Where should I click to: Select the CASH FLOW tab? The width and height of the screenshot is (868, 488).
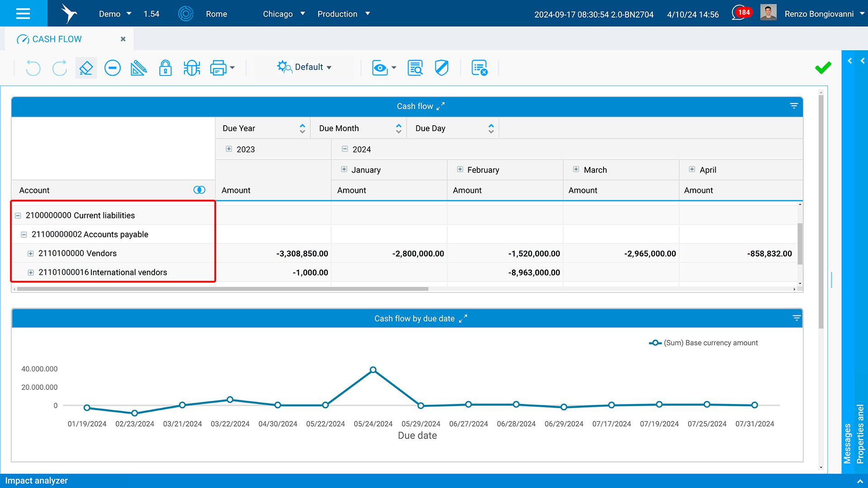click(x=57, y=39)
